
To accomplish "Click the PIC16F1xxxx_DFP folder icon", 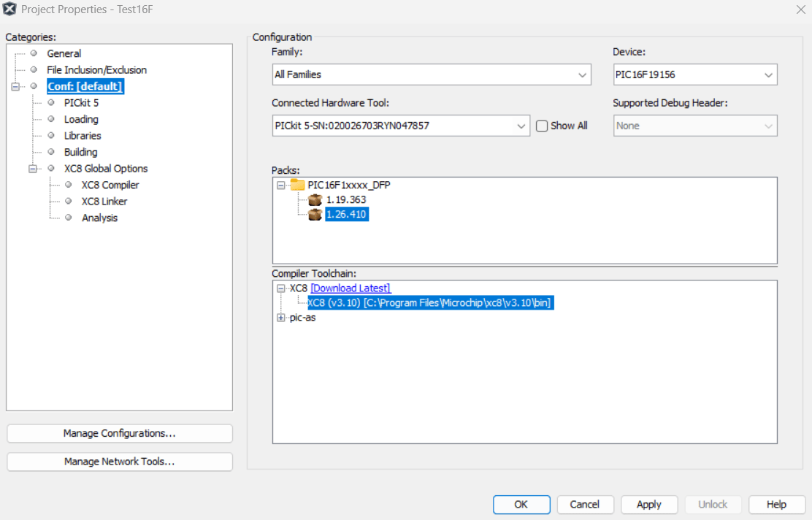I will coord(297,185).
